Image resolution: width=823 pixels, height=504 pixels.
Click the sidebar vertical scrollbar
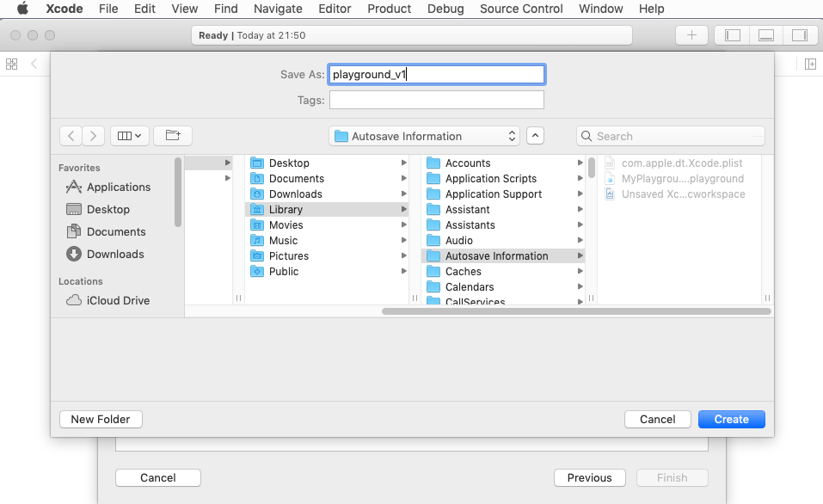(178, 192)
